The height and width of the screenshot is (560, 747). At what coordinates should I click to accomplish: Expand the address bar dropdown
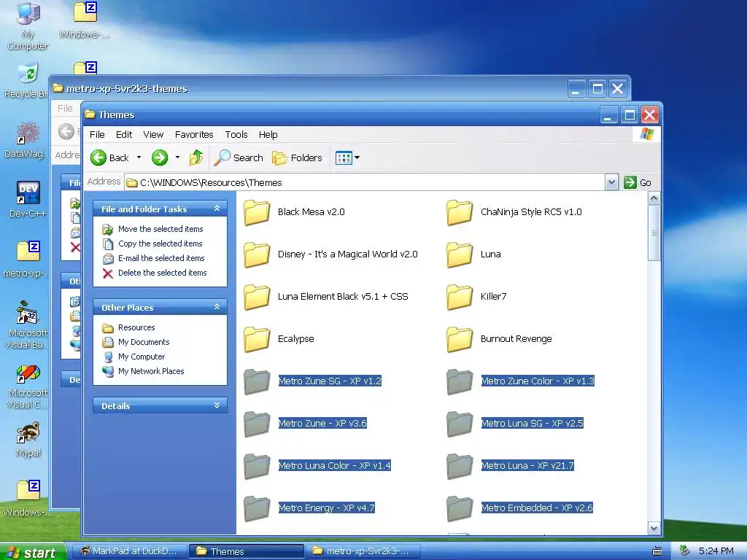(611, 182)
